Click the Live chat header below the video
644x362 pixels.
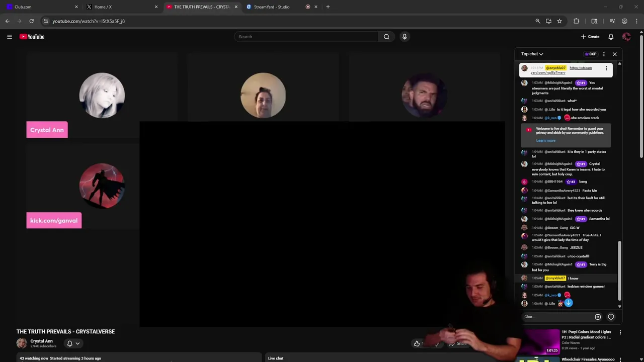coord(276,358)
